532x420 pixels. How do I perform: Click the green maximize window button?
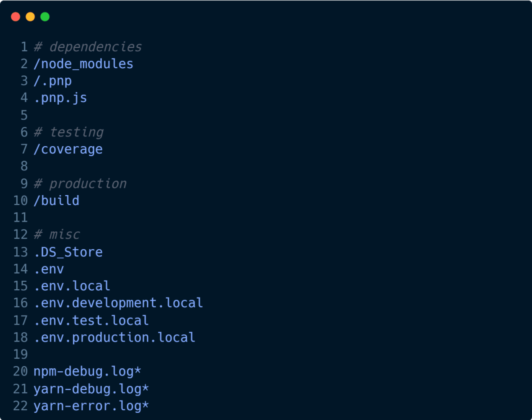click(45, 17)
